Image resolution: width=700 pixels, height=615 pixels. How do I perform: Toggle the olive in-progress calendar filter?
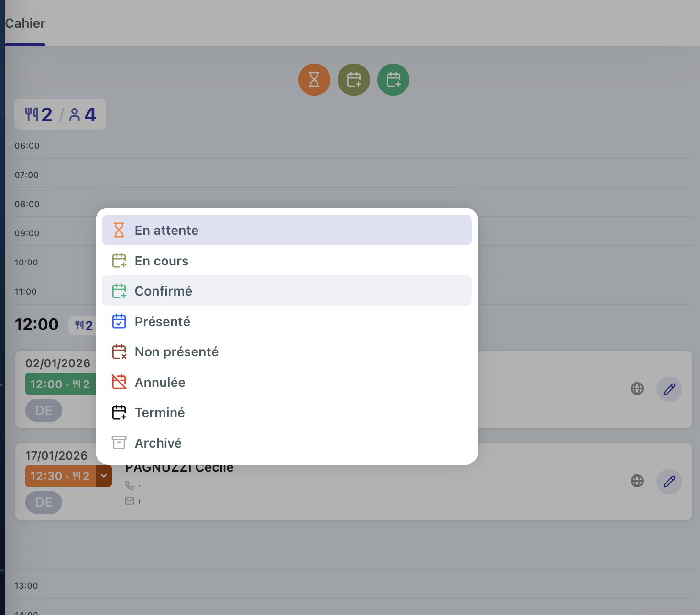click(x=354, y=79)
